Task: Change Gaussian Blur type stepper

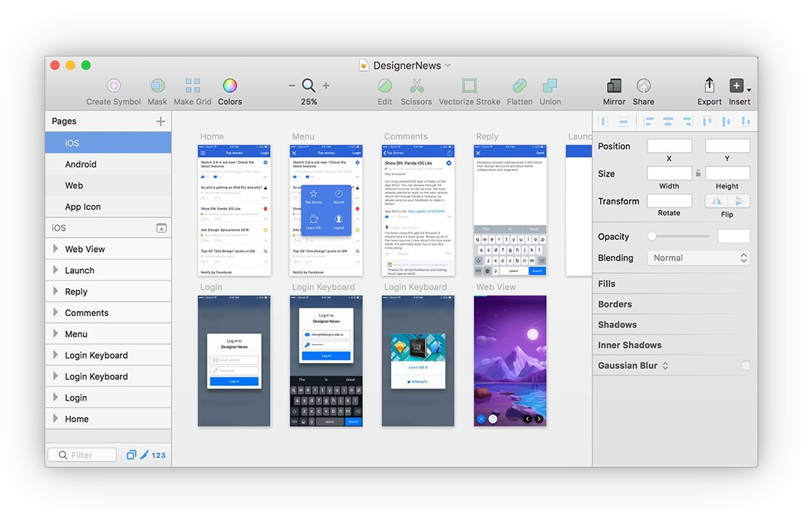Action: point(666,366)
